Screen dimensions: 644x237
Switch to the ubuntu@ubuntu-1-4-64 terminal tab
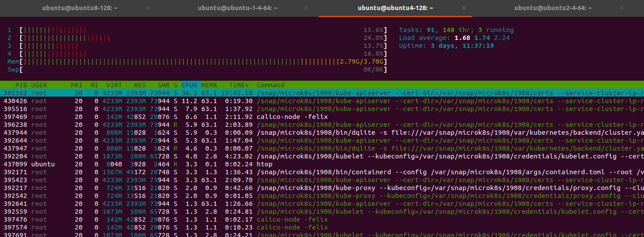pos(237,8)
